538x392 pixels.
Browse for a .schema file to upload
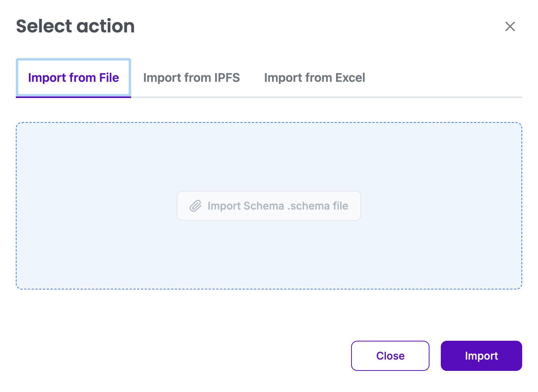pos(269,206)
